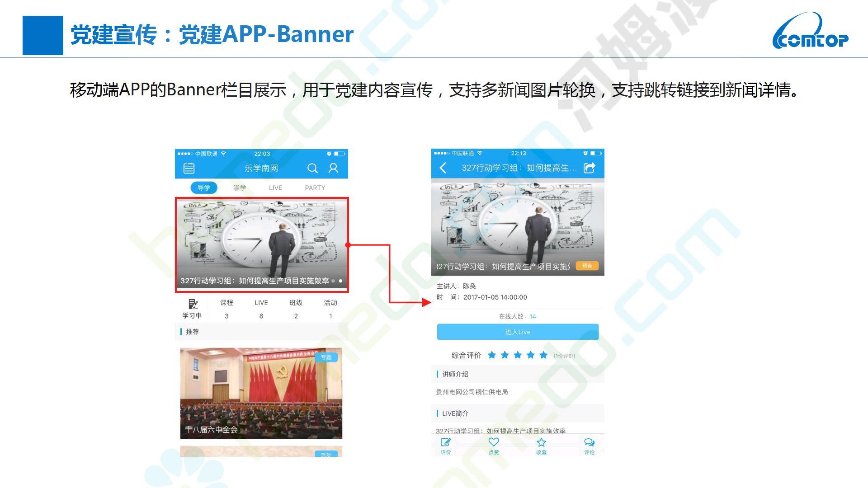Switch to the LIVE tab

[275, 188]
